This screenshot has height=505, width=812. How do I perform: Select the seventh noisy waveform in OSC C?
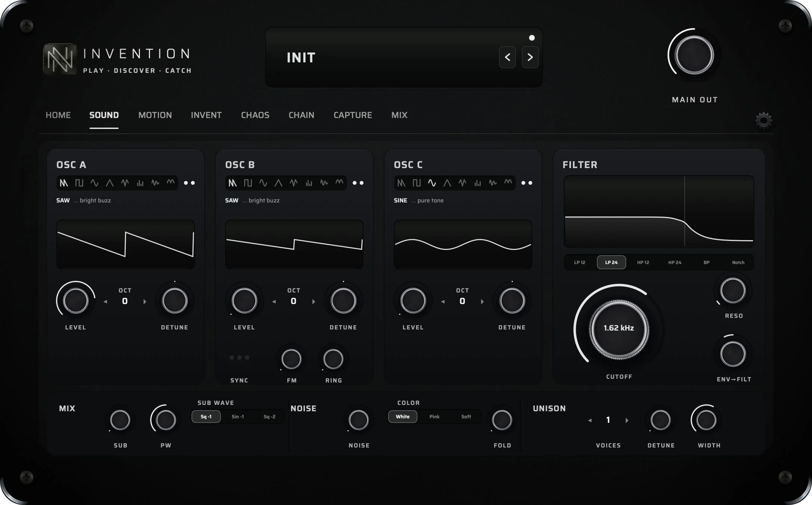[493, 183]
